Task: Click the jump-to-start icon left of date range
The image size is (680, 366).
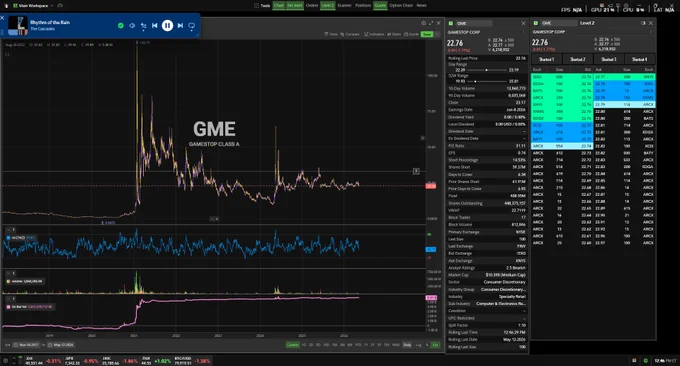Action: point(7,345)
